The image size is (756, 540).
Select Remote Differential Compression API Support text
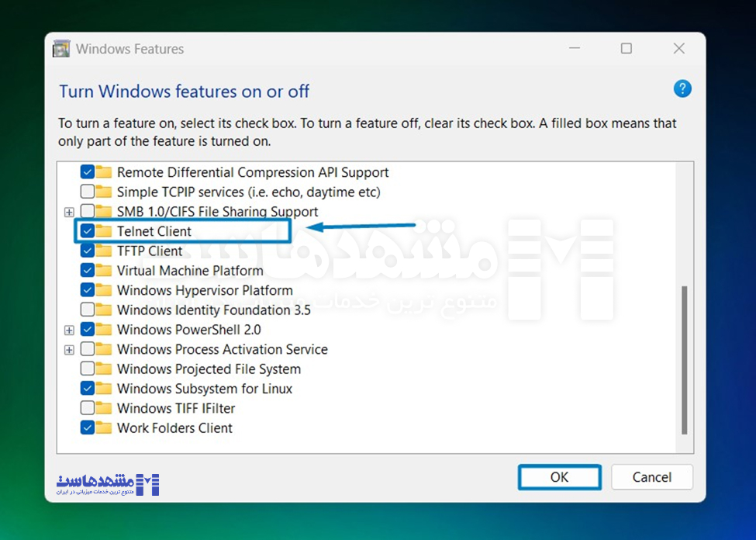click(253, 172)
